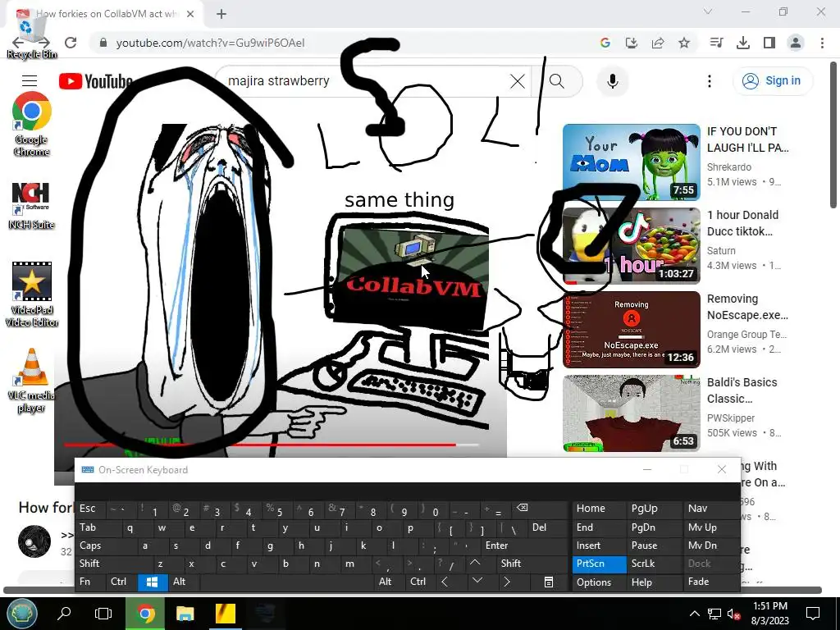Toggle Windows key on On-Screen Keyboard

[x=152, y=582]
